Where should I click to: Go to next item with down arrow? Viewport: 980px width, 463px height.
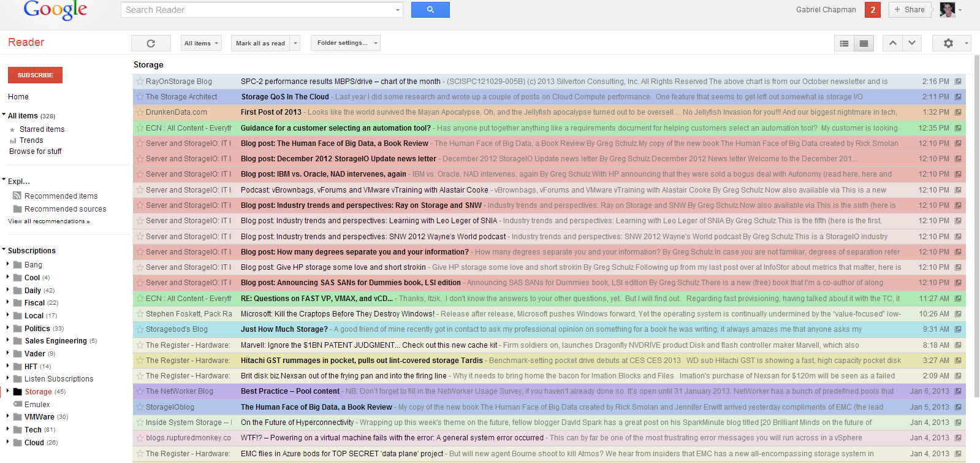[912, 43]
